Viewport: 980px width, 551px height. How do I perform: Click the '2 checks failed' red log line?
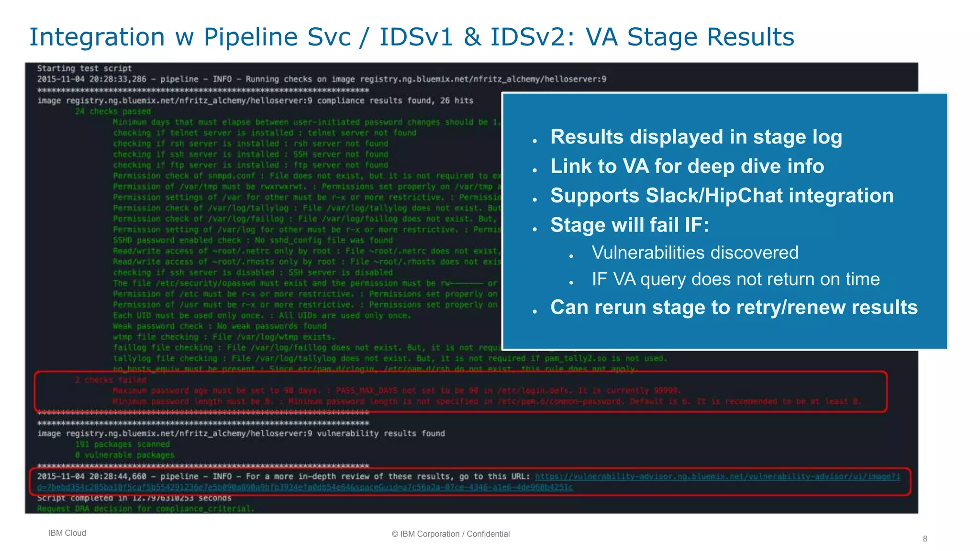111,380
